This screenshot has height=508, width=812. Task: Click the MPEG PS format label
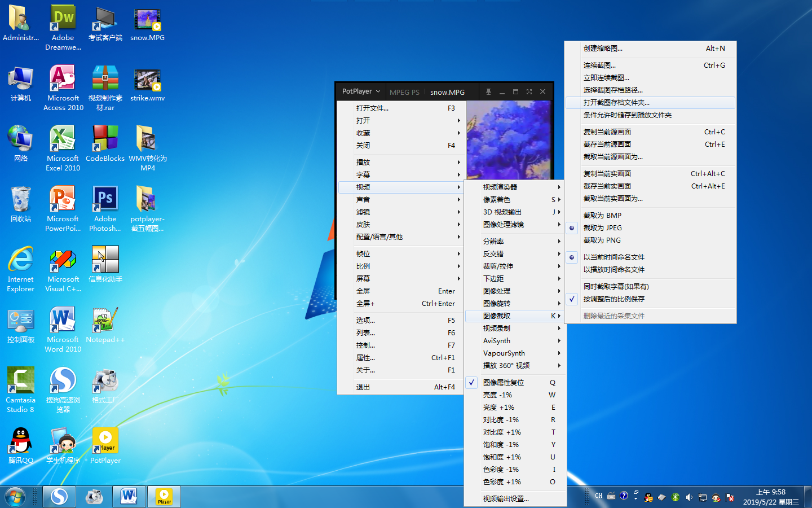click(404, 92)
